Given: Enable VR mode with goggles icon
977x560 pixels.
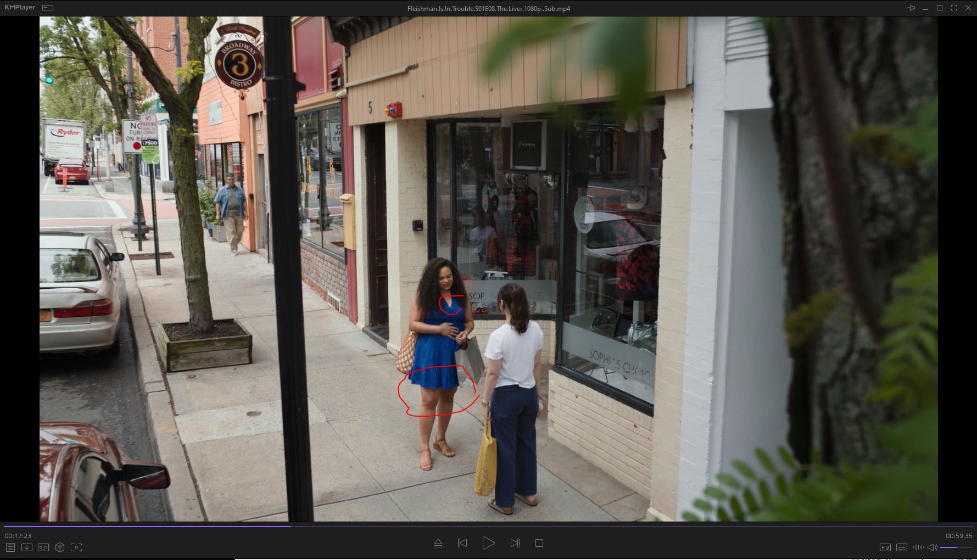Looking at the screenshot, I should [43, 547].
